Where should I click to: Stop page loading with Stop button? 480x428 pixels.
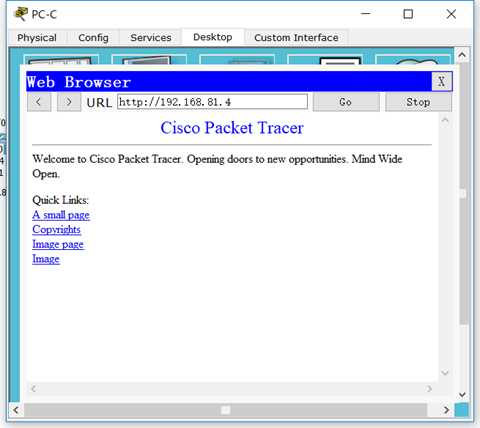pos(418,102)
